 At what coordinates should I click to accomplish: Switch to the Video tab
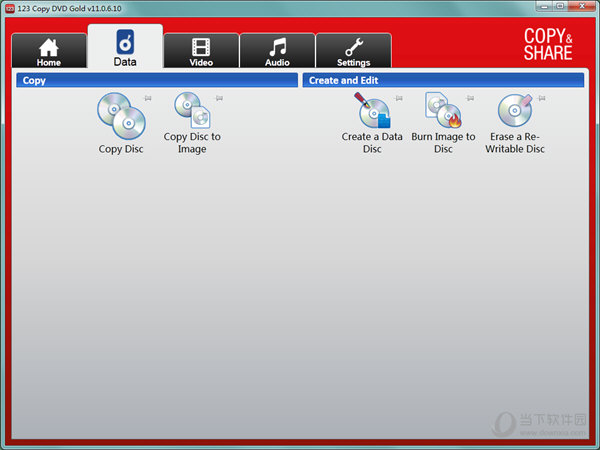201,51
